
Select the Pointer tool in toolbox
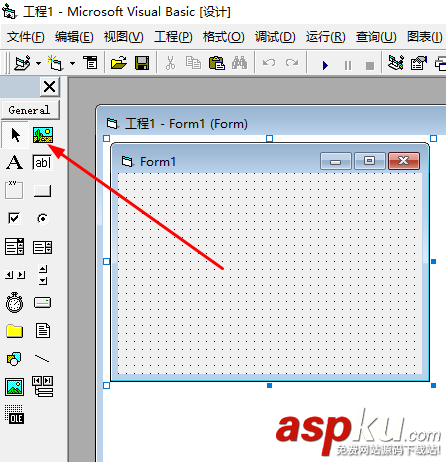click(15, 135)
